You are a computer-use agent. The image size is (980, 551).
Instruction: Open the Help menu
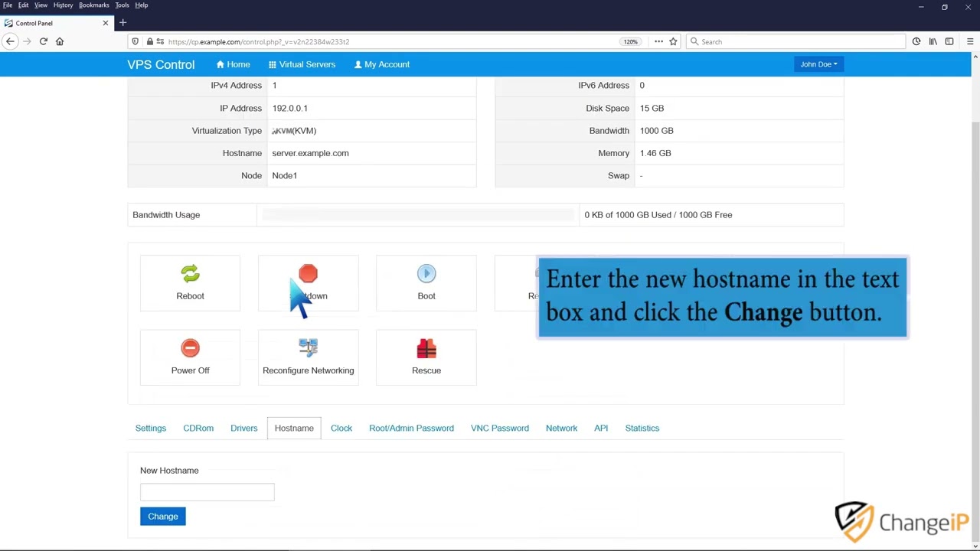[142, 5]
